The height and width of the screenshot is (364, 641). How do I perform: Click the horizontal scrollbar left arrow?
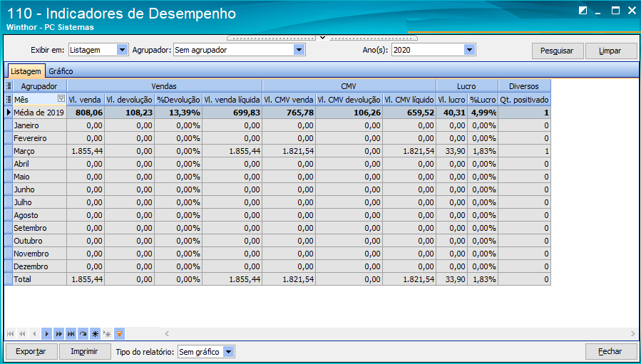tap(167, 334)
